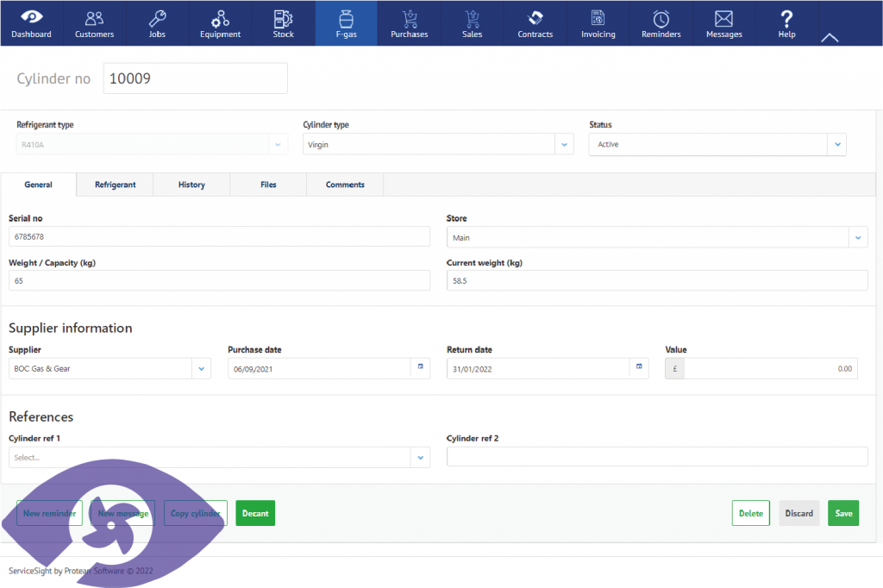Open Help question mark icon
The image size is (883, 588).
click(786, 19)
